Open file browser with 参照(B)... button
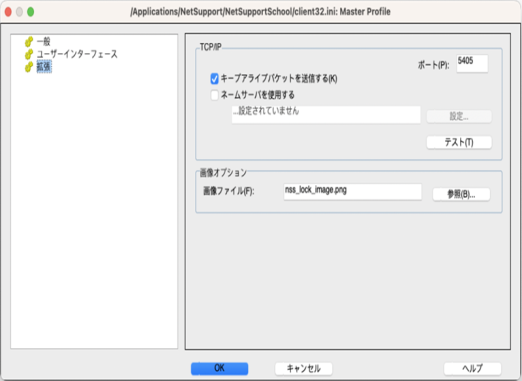This screenshot has height=381, width=522. tap(461, 194)
